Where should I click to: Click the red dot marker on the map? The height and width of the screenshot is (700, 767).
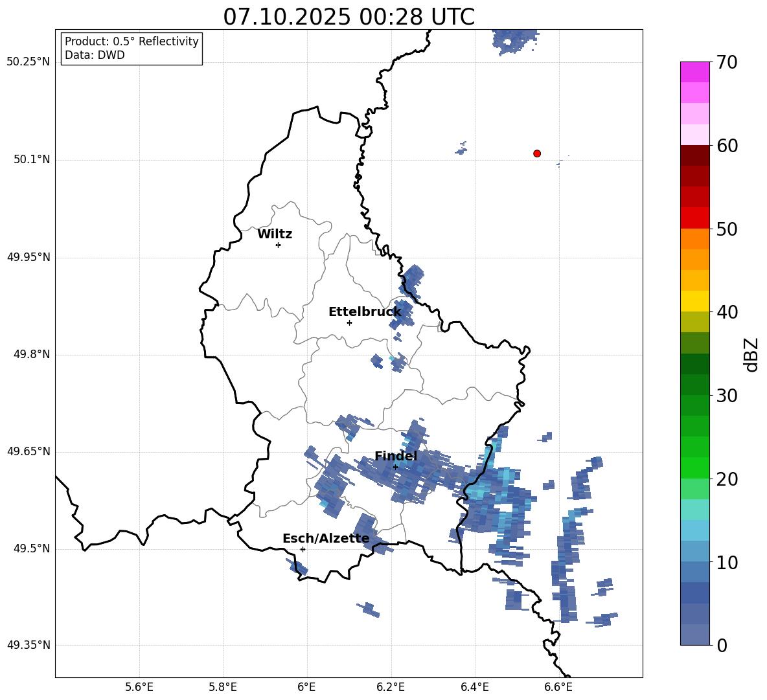tap(537, 153)
